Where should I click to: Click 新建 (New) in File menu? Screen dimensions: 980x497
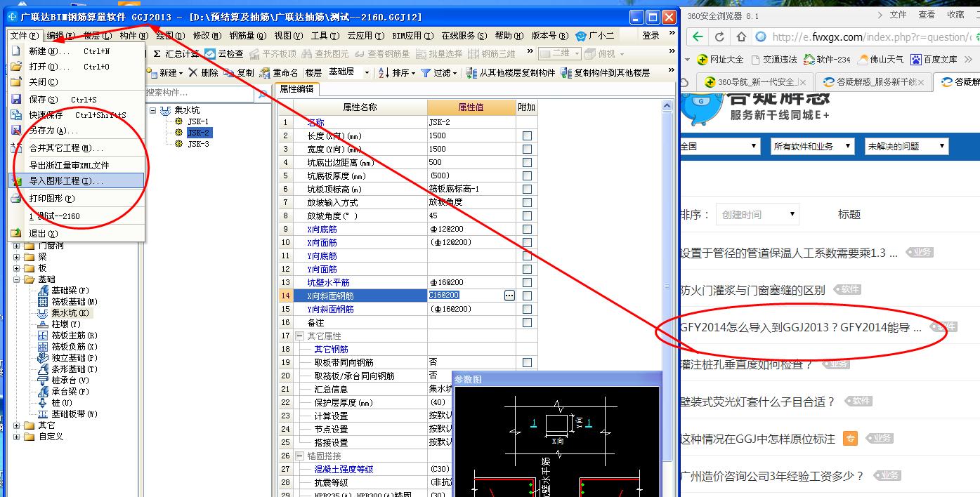(x=76, y=51)
